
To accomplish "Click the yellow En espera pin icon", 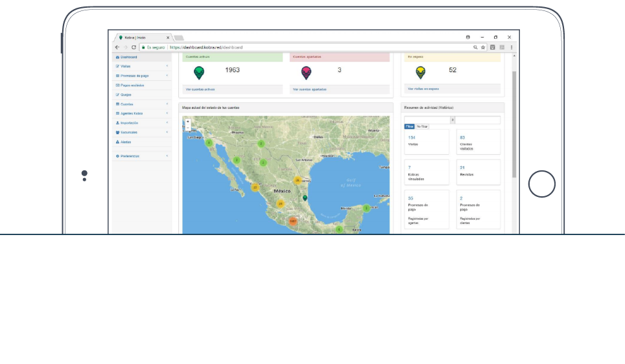I will [x=421, y=72].
